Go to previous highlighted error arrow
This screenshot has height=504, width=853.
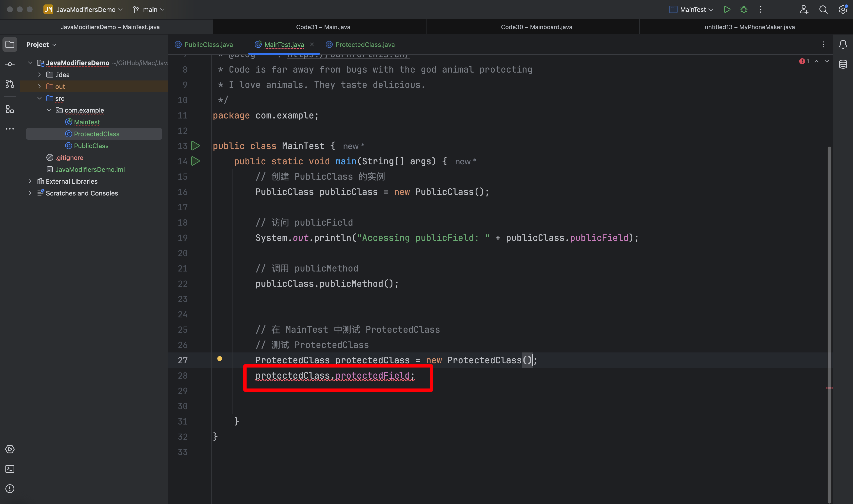(x=816, y=61)
